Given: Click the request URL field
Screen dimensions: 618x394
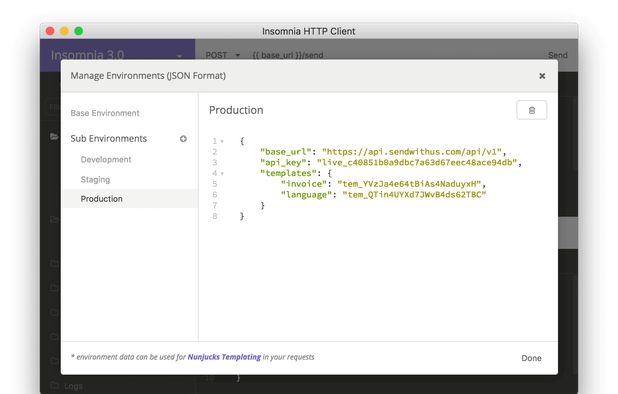Looking at the screenshot, I should pyautogui.click(x=288, y=55).
